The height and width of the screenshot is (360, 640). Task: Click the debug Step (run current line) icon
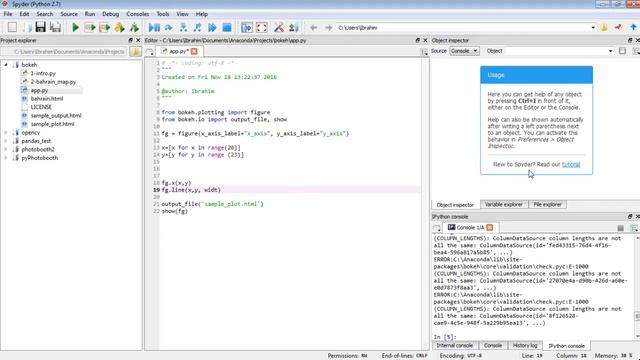168,27
